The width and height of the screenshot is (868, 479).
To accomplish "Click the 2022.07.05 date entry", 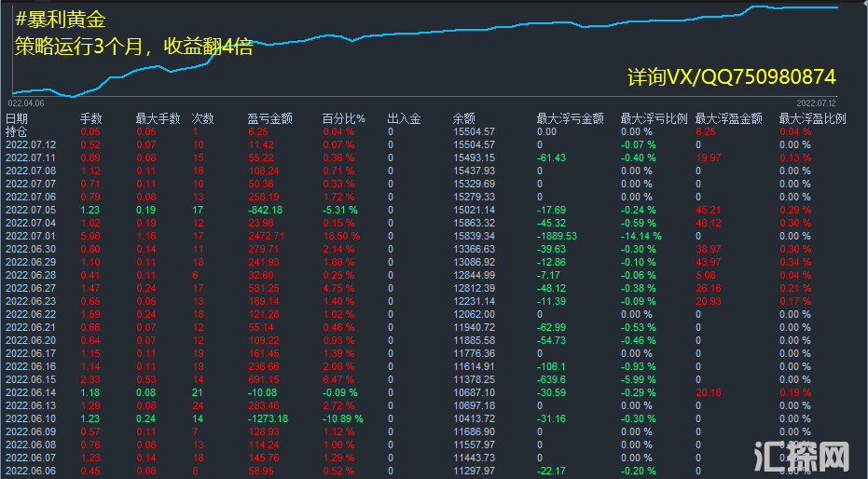I will (x=31, y=210).
